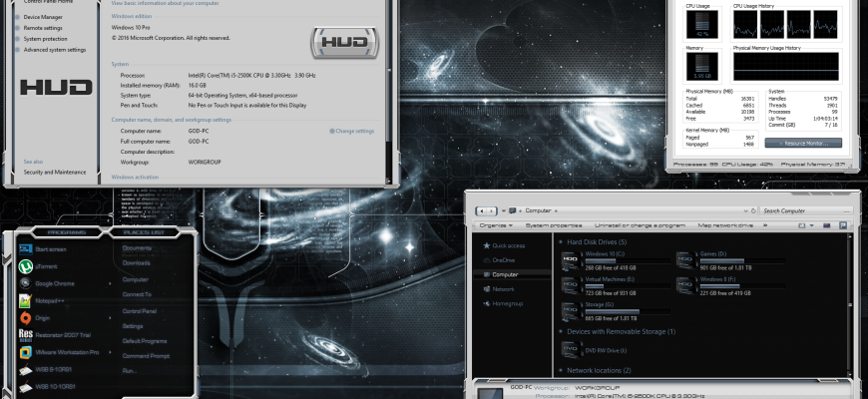Open the Organize dropdown menu
The width and height of the screenshot is (868, 399).
point(496,225)
